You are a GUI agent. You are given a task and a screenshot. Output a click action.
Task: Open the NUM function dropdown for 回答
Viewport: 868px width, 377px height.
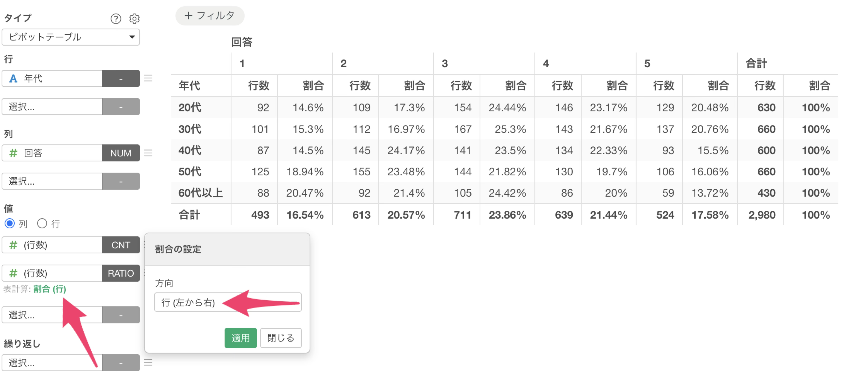[x=121, y=153]
